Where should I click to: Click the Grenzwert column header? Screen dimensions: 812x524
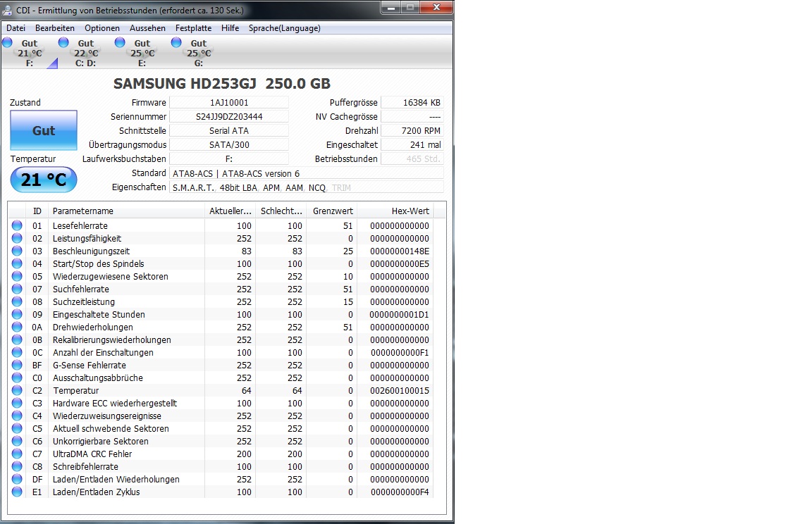click(x=332, y=211)
